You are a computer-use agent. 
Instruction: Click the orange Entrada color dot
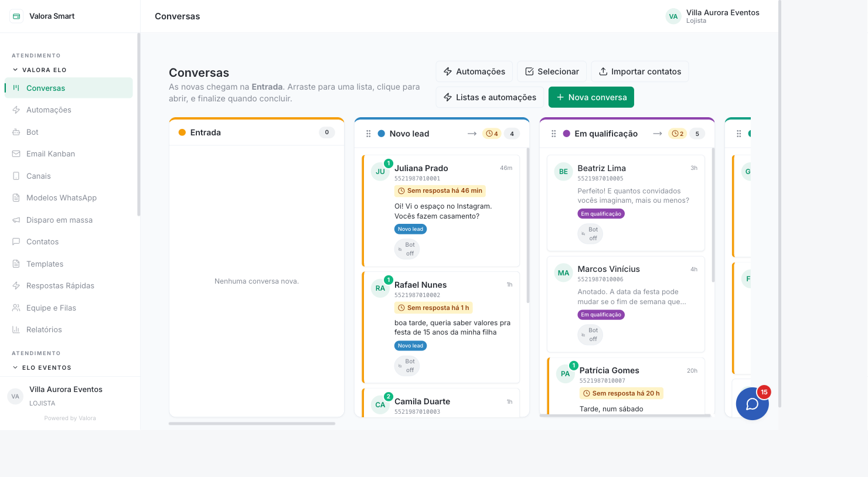pyautogui.click(x=182, y=132)
